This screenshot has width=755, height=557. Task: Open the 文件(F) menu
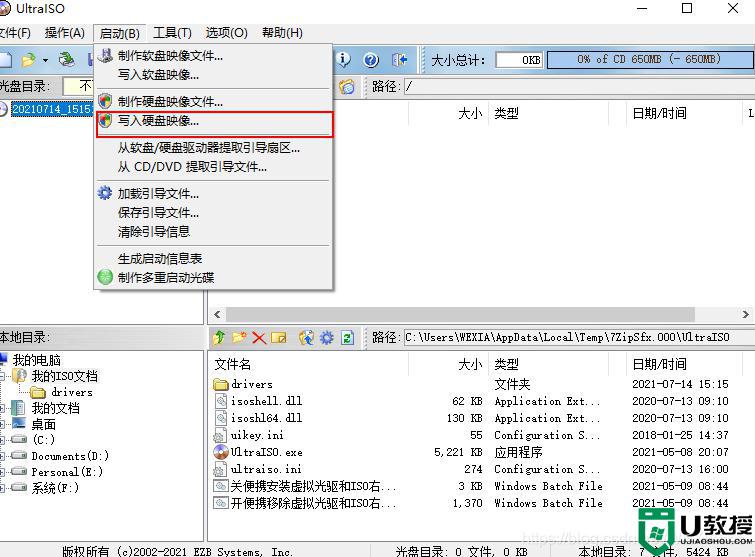pyautogui.click(x=15, y=33)
